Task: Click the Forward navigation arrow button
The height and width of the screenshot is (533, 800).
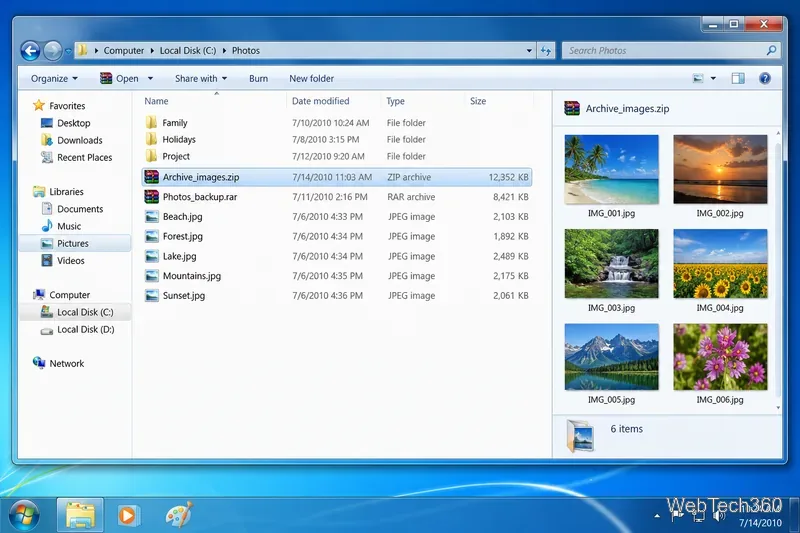Action: [53, 50]
